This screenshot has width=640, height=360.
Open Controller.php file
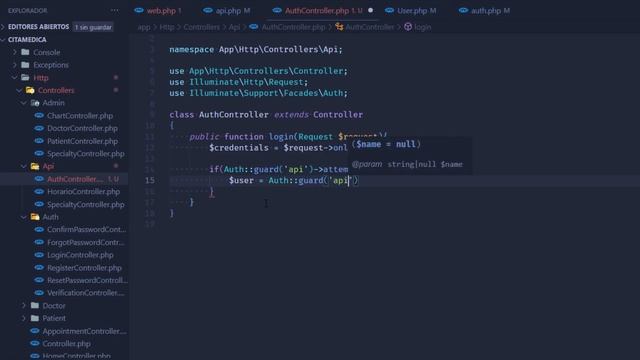66,344
